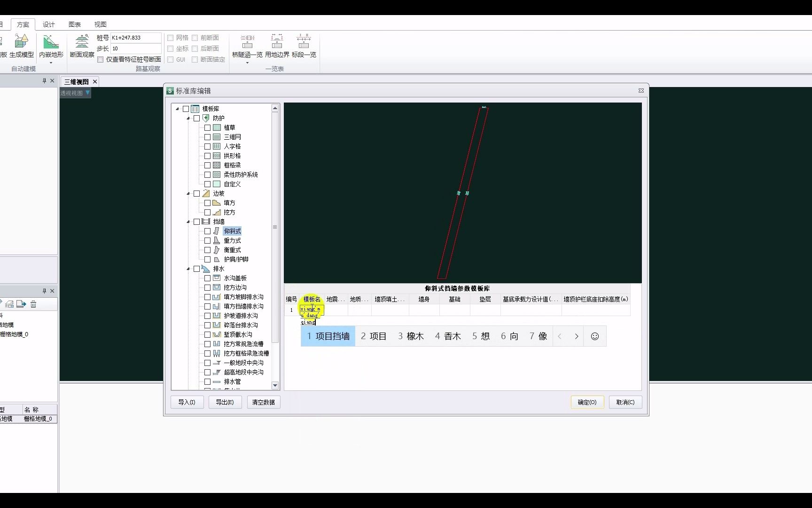
Task: Open the 桥隧涵一览 dropdown arrow
Action: (x=247, y=63)
